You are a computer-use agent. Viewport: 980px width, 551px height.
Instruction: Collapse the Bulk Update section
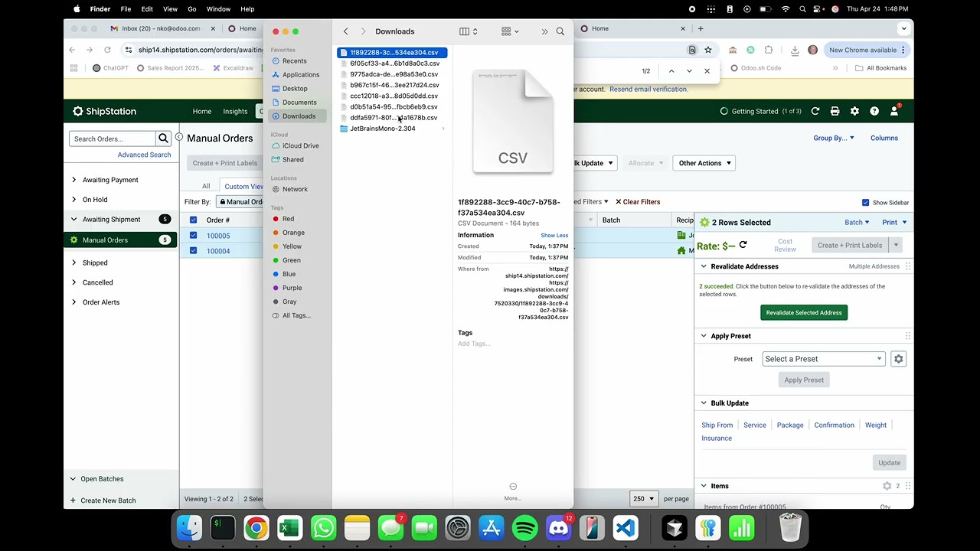point(704,403)
